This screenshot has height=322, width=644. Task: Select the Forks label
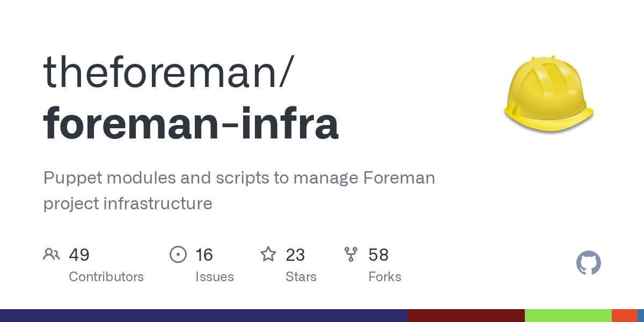click(x=385, y=277)
